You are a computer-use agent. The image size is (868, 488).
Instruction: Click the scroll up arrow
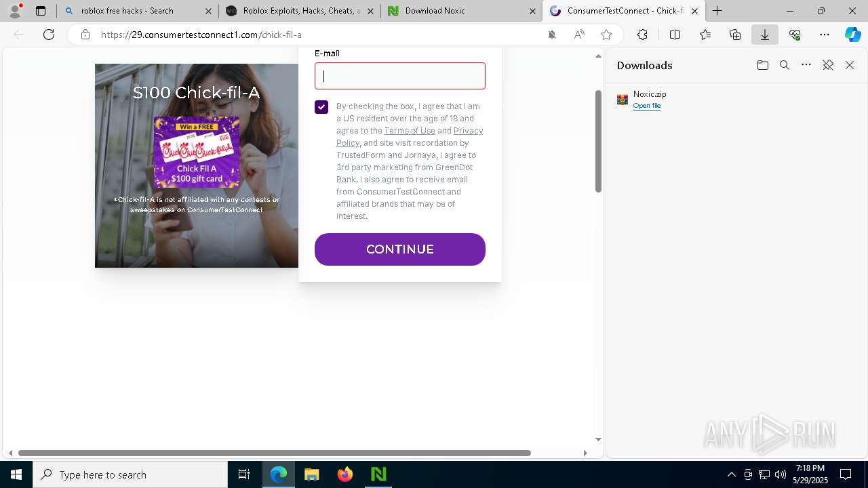pos(598,56)
